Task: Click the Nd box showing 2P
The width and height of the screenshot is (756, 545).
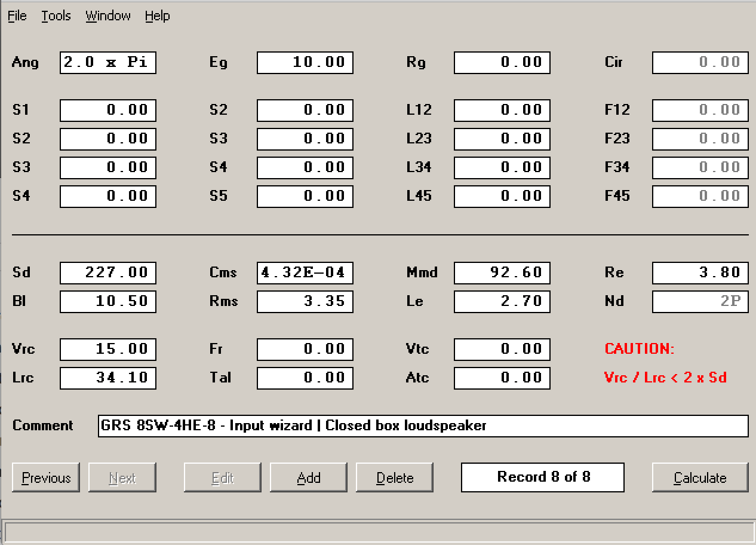Action: (700, 302)
